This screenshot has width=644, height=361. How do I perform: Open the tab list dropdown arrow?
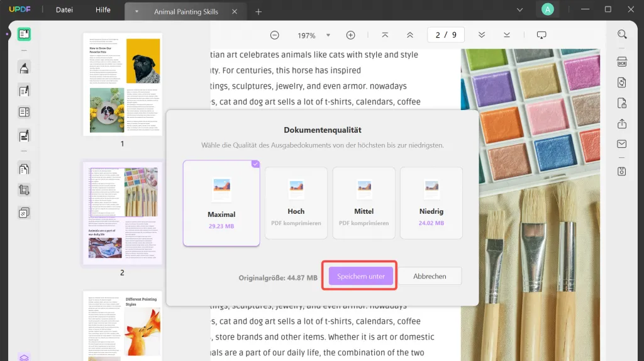point(137,11)
